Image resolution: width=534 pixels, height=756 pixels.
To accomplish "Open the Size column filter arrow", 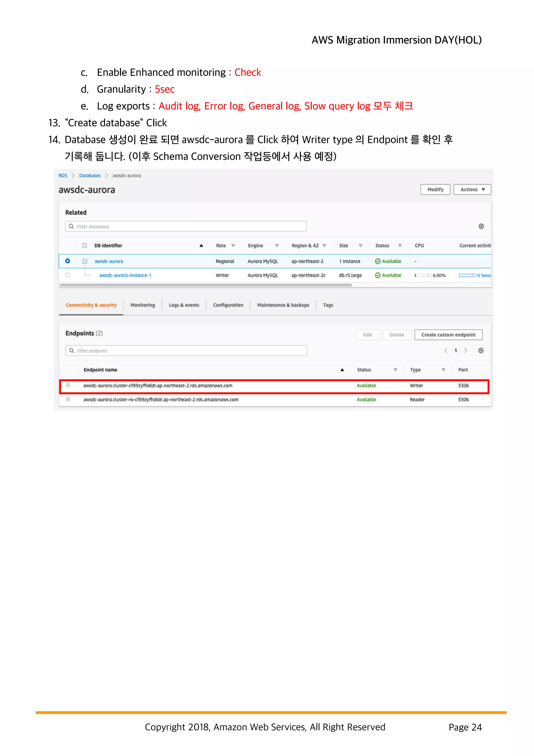I will pyautogui.click(x=360, y=246).
